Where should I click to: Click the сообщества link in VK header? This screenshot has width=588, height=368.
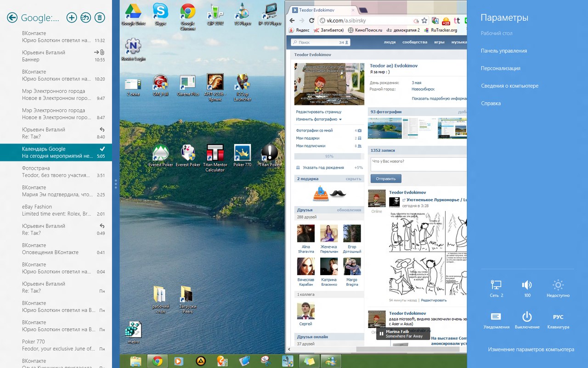click(415, 42)
